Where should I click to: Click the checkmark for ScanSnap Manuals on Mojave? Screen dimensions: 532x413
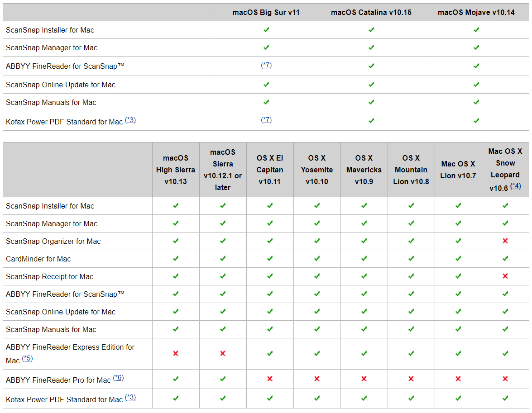[476, 102]
